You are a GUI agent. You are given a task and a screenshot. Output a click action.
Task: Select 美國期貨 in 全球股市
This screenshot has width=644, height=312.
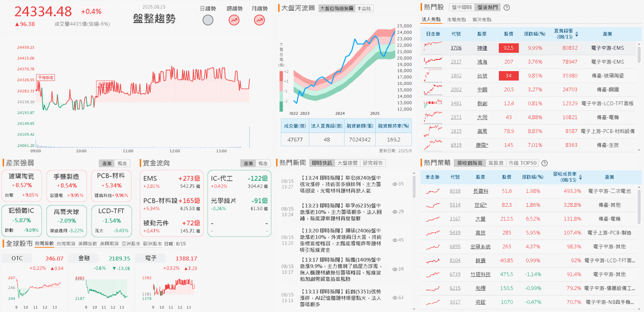(x=109, y=244)
